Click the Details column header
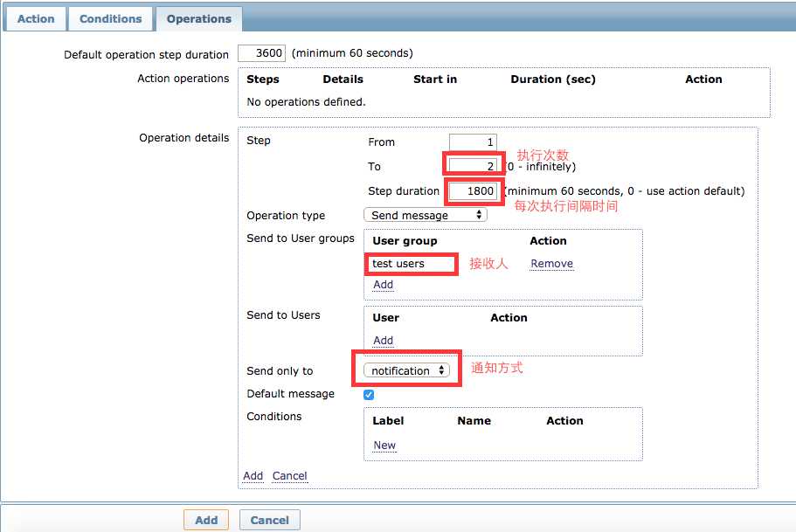The width and height of the screenshot is (796, 532). pos(343,79)
